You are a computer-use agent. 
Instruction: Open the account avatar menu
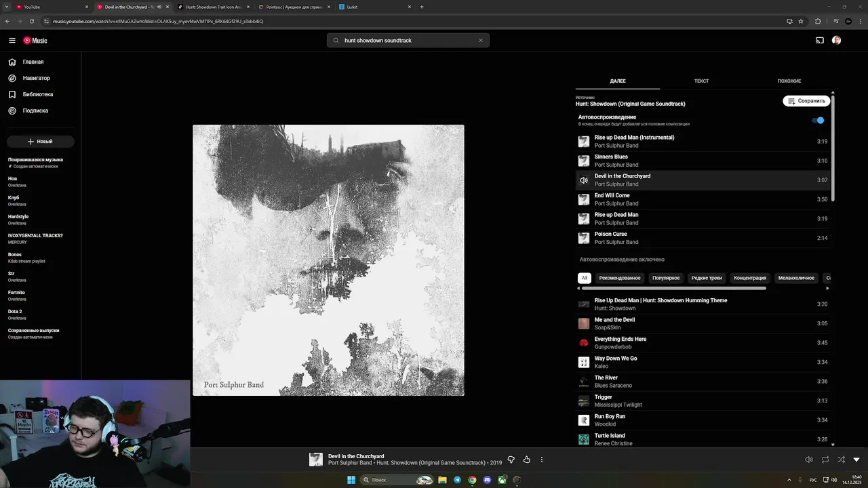point(836,41)
